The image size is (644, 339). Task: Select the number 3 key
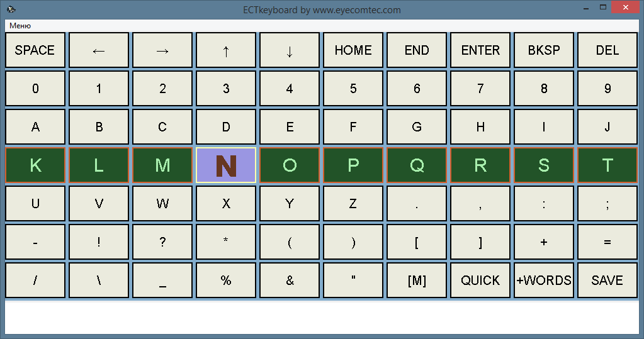pyautogui.click(x=226, y=88)
